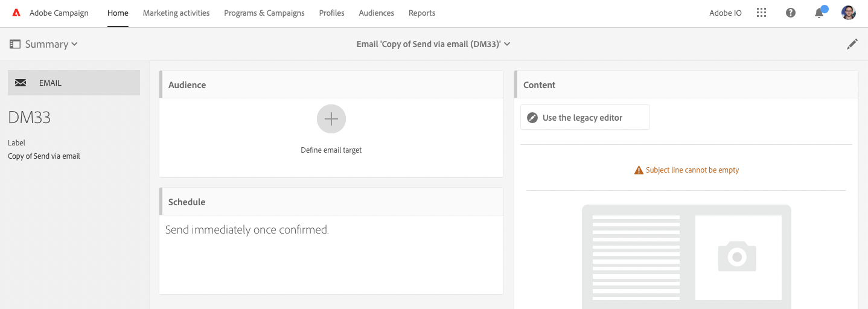The height and width of the screenshot is (309, 868).
Task: Click Use the legacy editor button
Action: 585,118
